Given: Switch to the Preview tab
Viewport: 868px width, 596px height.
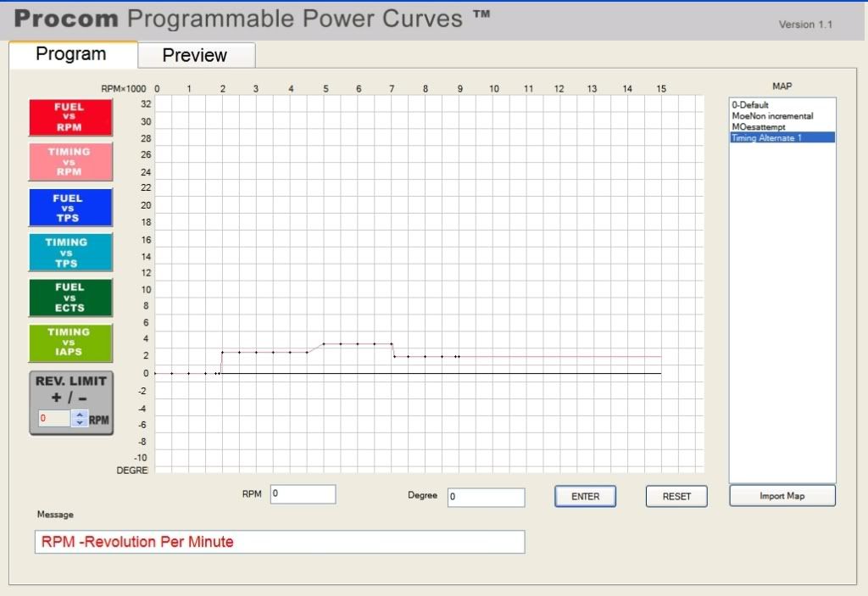Looking at the screenshot, I should click(x=195, y=55).
